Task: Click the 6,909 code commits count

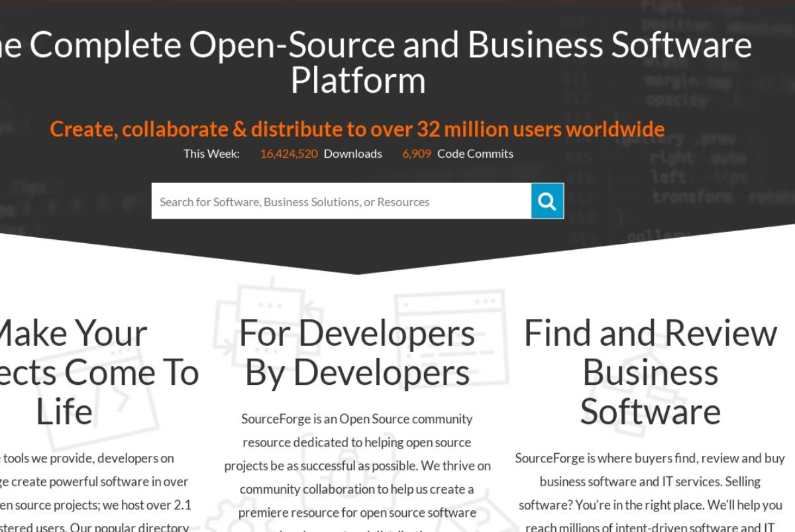Action: (x=417, y=154)
